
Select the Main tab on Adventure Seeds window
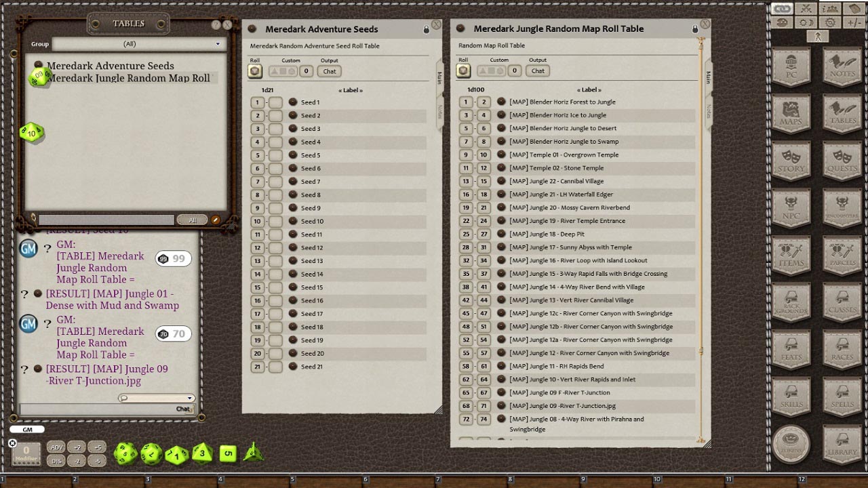point(440,78)
